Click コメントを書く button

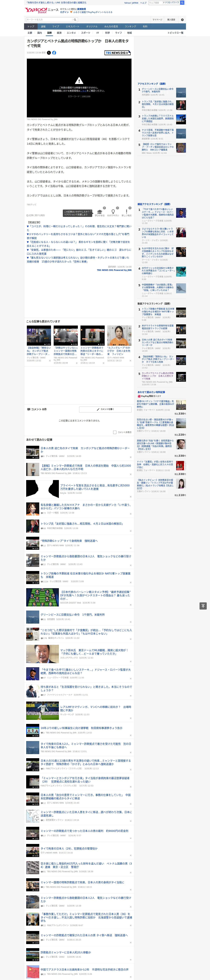[105, 409]
